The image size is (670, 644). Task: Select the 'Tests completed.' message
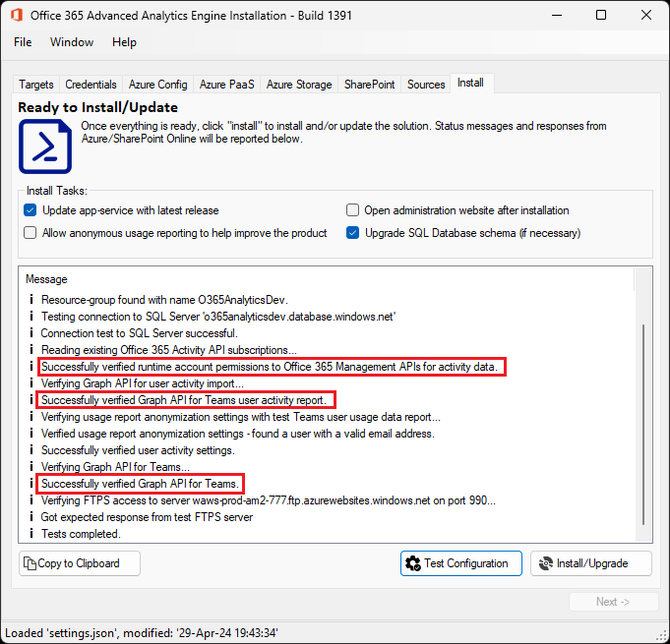tap(82, 534)
